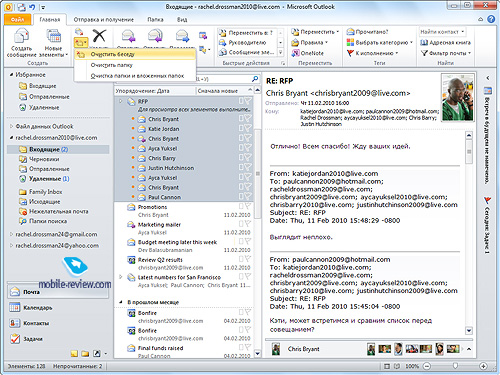Click the send/receive icon in quick access toolbar
The image size is (500, 375).
(21, 7)
